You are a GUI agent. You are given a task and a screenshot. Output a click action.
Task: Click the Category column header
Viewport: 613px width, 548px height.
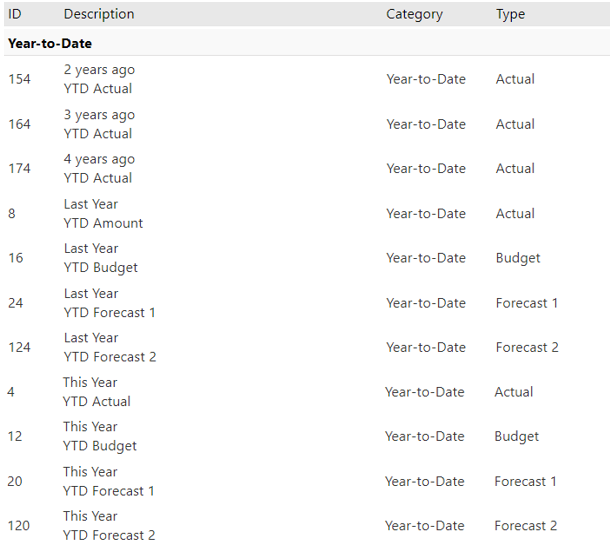click(x=414, y=14)
